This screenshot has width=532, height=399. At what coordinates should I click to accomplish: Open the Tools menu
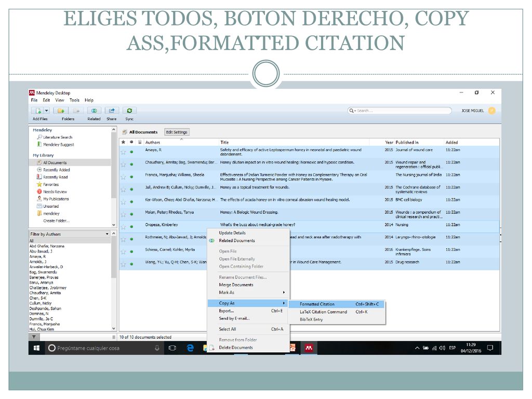pyautogui.click(x=74, y=100)
